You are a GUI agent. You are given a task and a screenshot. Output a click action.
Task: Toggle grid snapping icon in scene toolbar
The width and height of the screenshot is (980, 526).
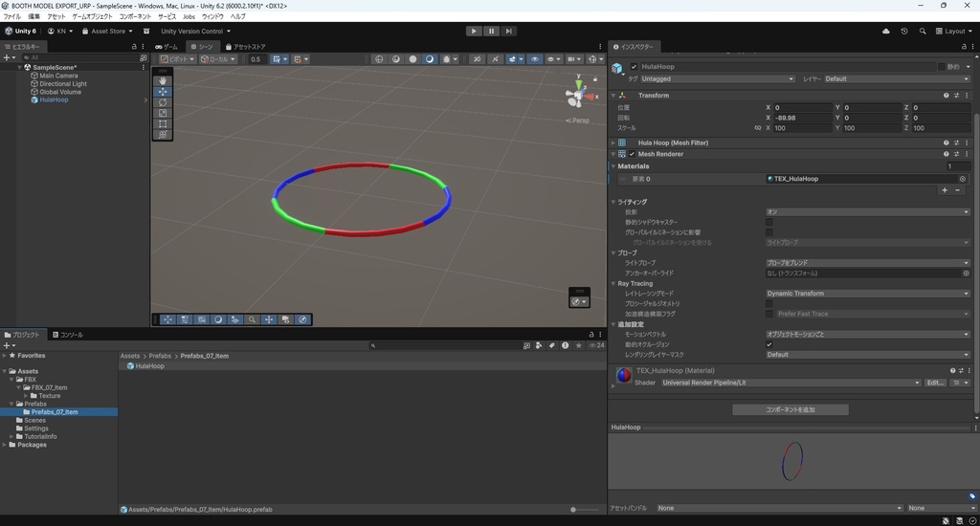[299, 58]
